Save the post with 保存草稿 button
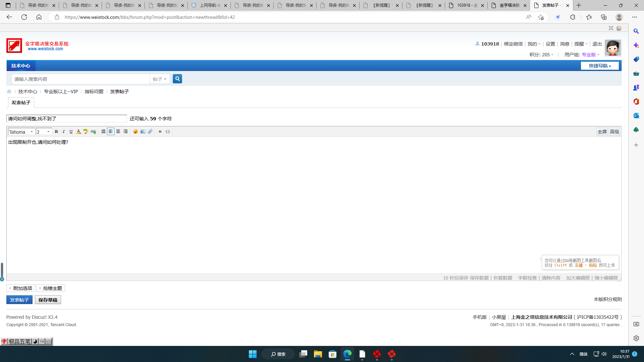This screenshot has height=362, width=644. 48,300
